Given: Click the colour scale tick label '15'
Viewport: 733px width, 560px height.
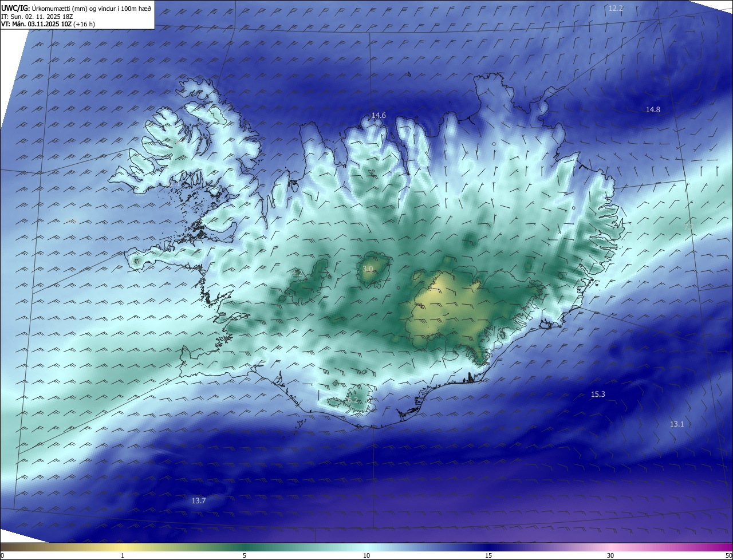Looking at the screenshot, I should (488, 555).
